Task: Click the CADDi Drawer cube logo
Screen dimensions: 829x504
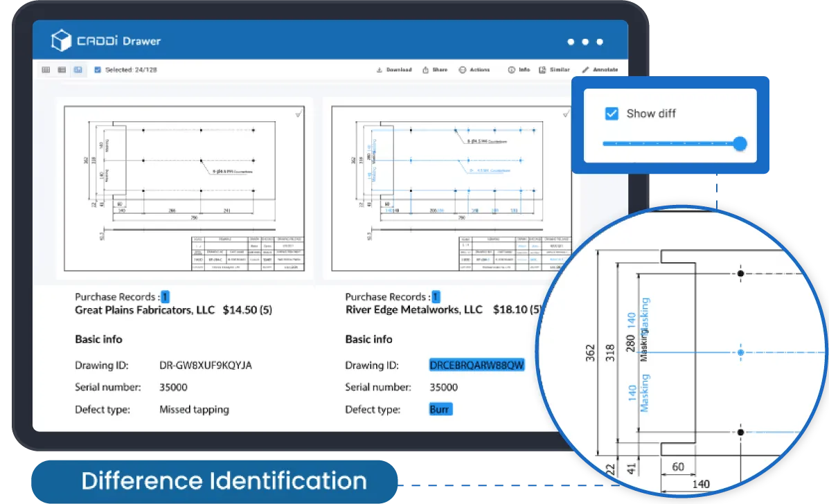Action: tap(61, 40)
